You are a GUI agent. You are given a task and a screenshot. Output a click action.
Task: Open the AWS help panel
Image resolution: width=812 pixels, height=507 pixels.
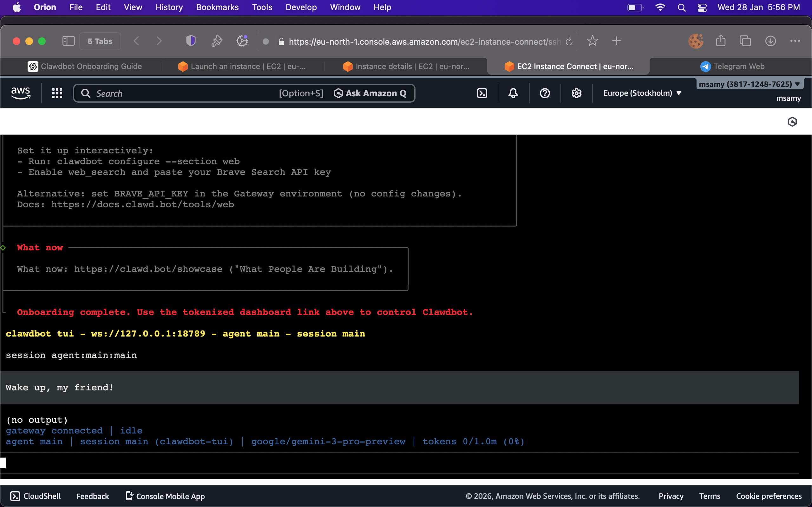pos(544,93)
